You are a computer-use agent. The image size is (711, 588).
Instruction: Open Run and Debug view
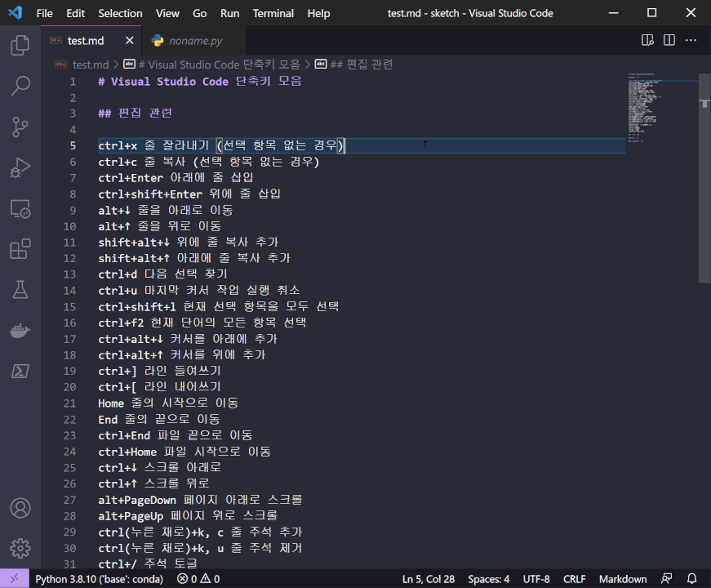pos(20,167)
